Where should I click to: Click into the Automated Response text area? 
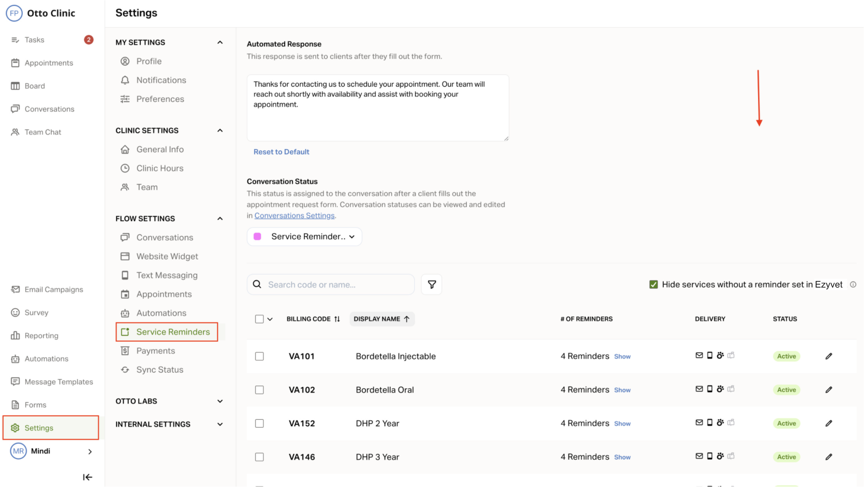(x=378, y=108)
